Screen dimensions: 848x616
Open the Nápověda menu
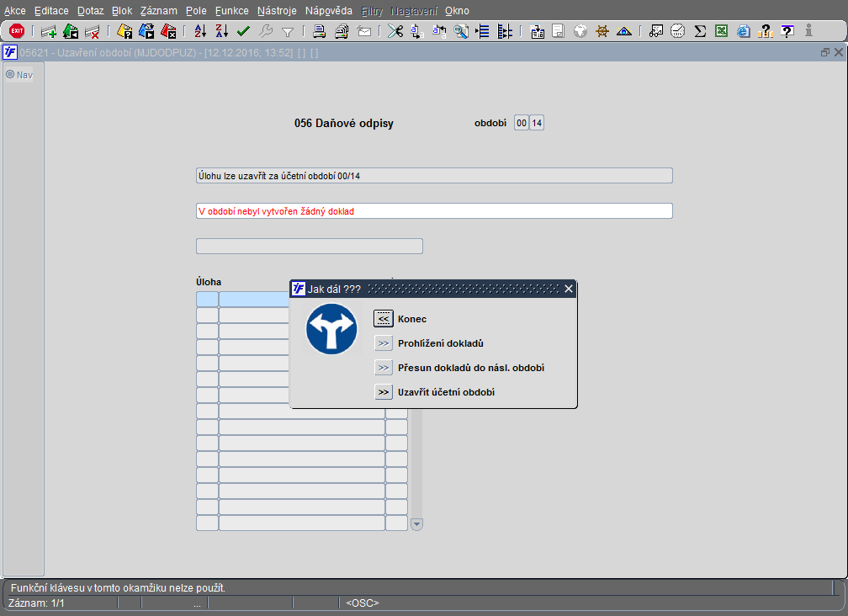(x=328, y=11)
